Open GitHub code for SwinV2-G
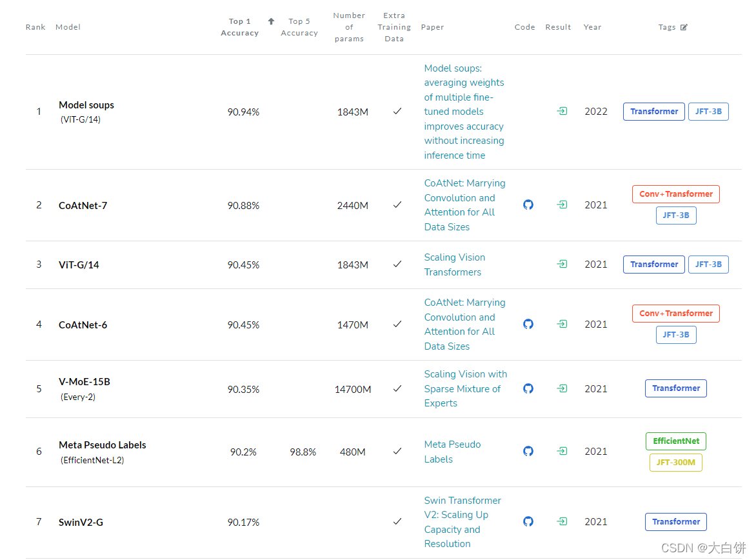 [528, 521]
